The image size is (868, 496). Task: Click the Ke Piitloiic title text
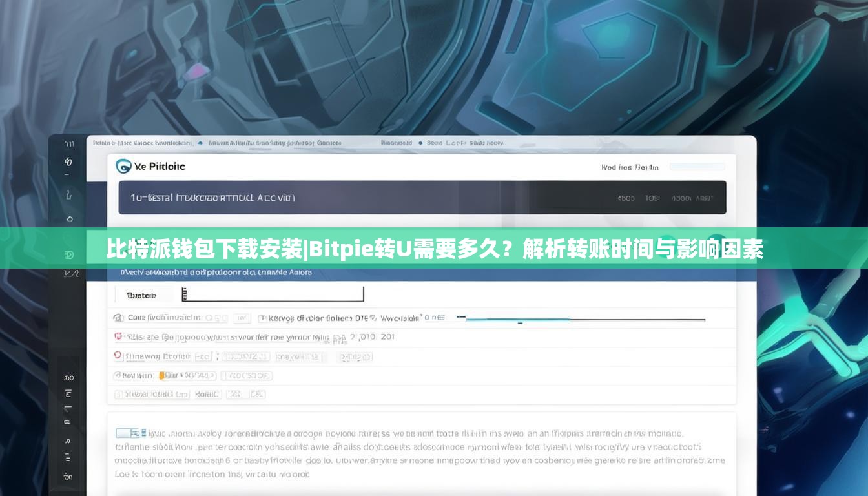160,166
